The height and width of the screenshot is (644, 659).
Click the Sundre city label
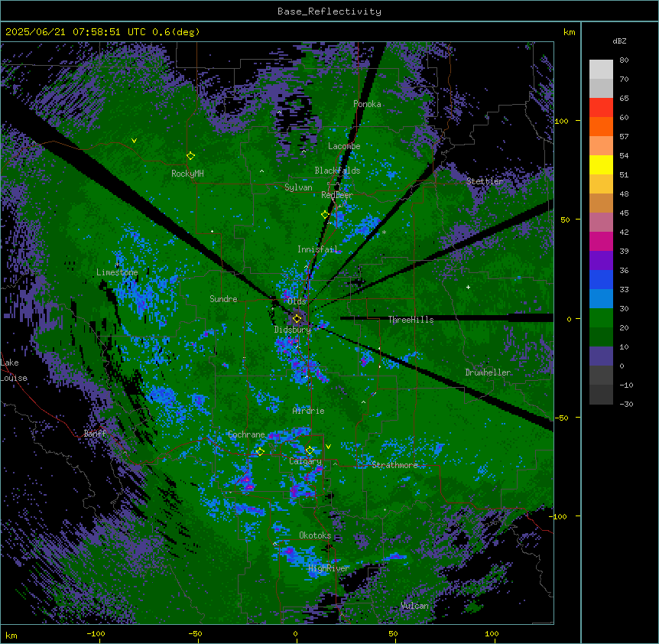click(x=223, y=299)
